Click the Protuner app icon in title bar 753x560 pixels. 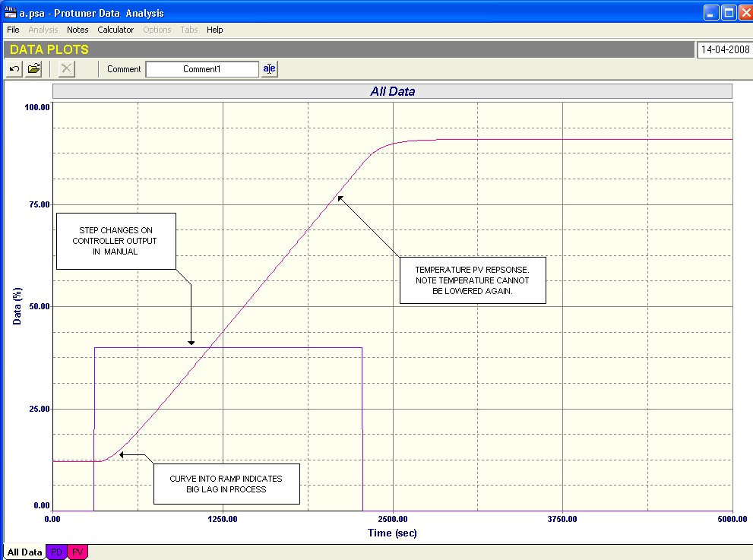pyautogui.click(x=11, y=13)
